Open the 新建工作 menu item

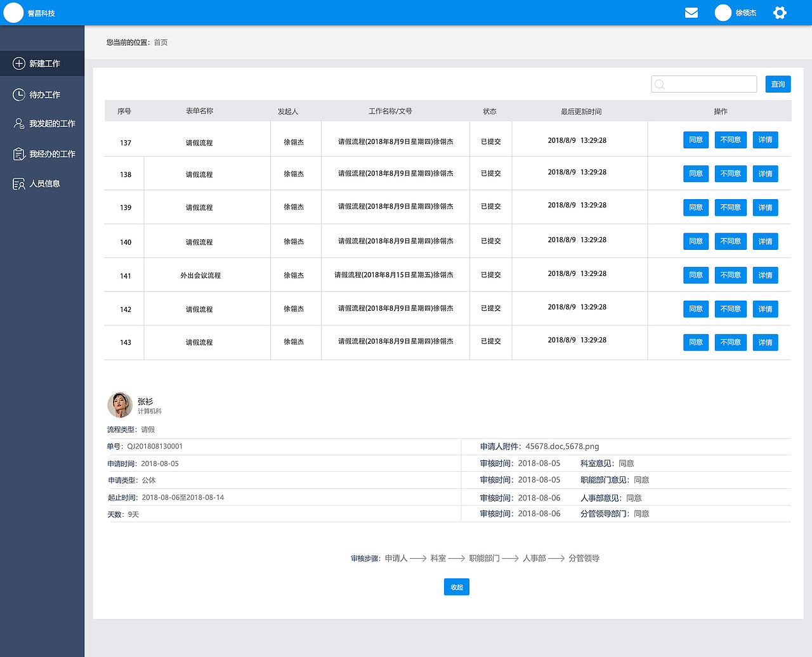point(42,63)
